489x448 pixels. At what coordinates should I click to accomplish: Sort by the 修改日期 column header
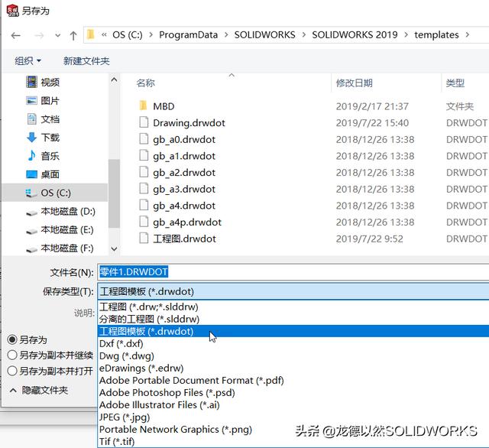point(354,83)
